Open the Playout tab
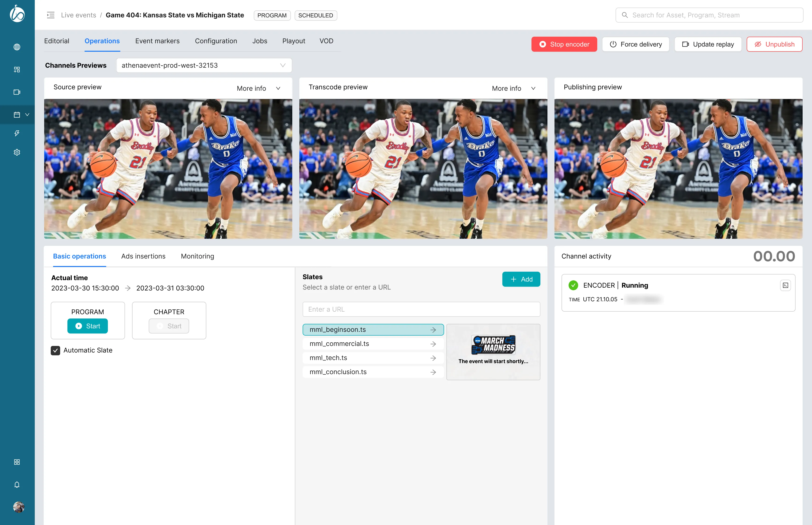The height and width of the screenshot is (525, 812). (x=293, y=41)
